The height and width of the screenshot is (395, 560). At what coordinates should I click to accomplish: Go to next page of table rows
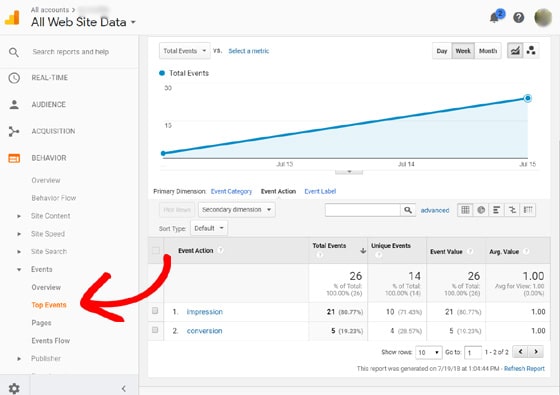pyautogui.click(x=536, y=352)
